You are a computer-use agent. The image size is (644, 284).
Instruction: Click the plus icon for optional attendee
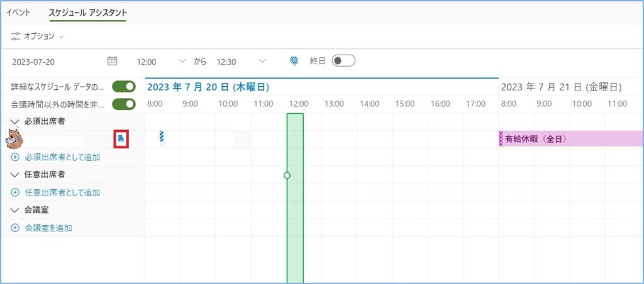point(15,193)
